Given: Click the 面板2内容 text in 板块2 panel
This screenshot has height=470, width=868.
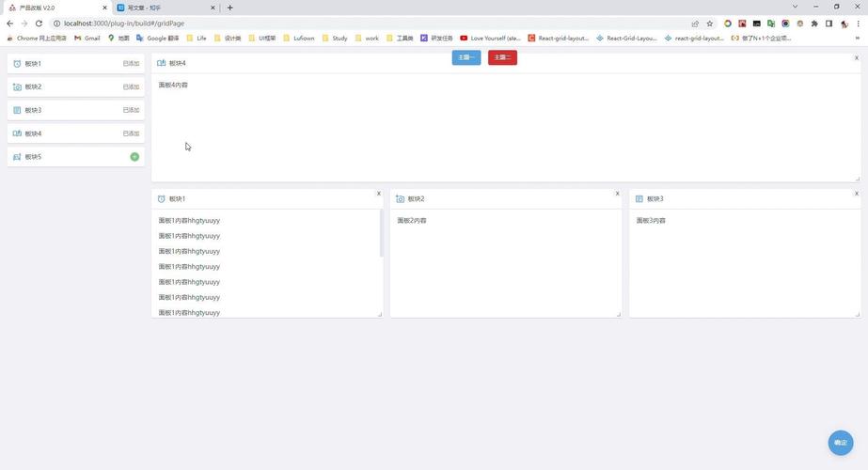Looking at the screenshot, I should 412,221.
